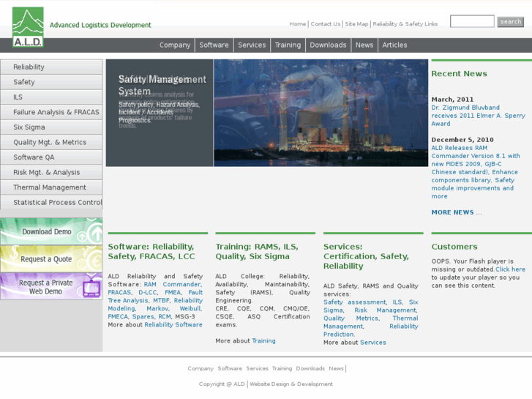The image size is (532, 399).
Task: Click here to update Flash player
Action: pos(510,269)
